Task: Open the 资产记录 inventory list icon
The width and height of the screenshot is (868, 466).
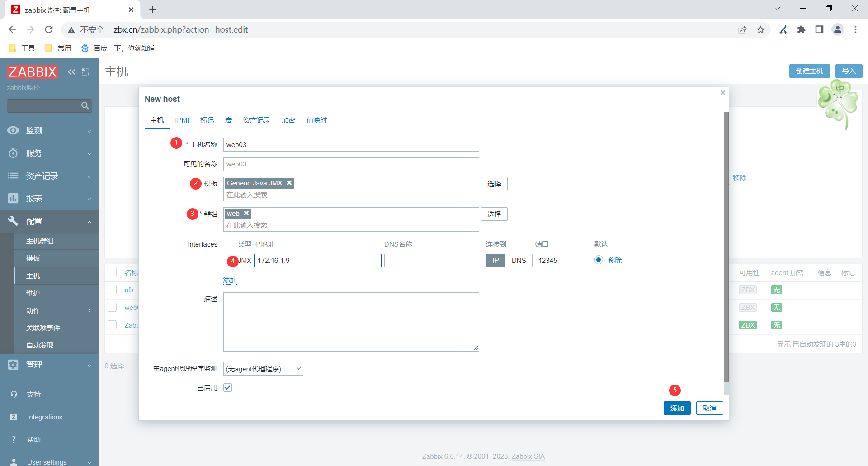Action: 13,176
